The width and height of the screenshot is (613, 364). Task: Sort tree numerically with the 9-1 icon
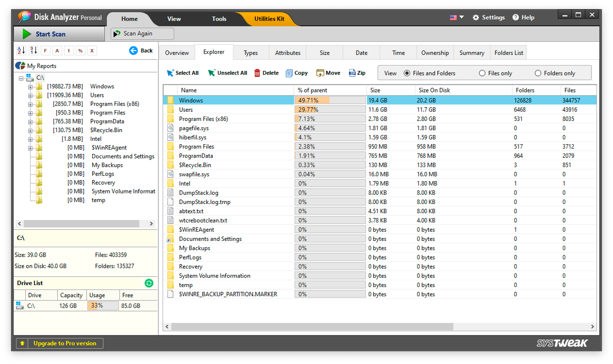click(34, 50)
